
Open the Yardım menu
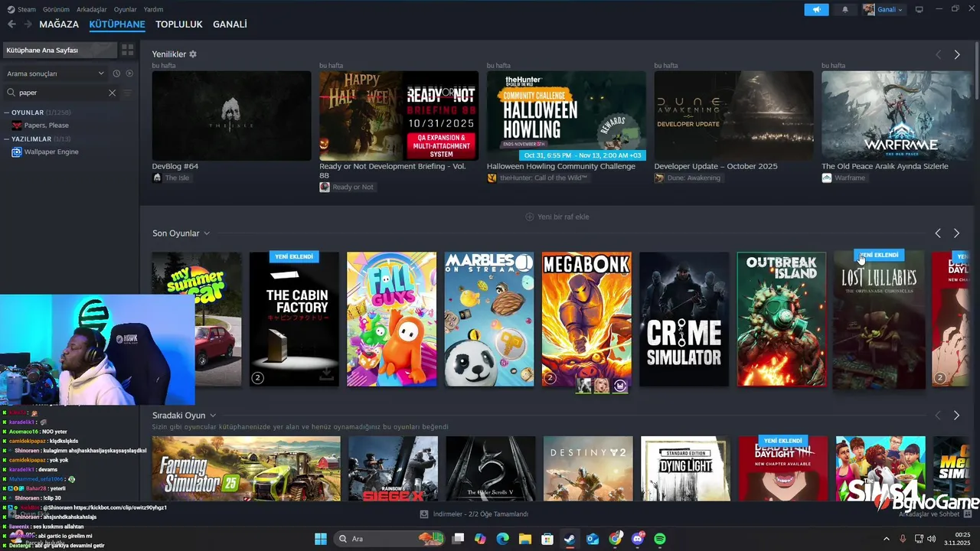pyautogui.click(x=153, y=9)
